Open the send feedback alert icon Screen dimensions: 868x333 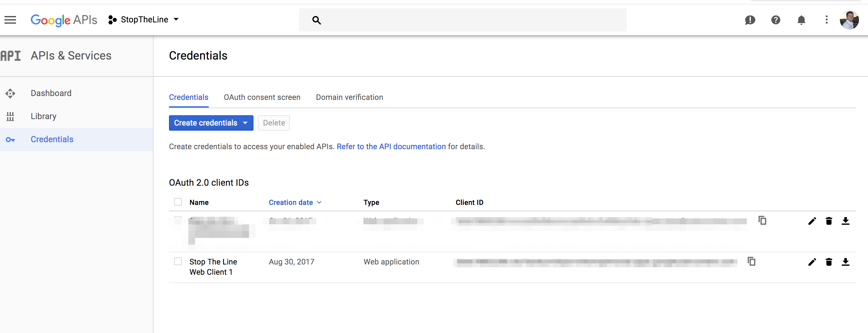(750, 20)
